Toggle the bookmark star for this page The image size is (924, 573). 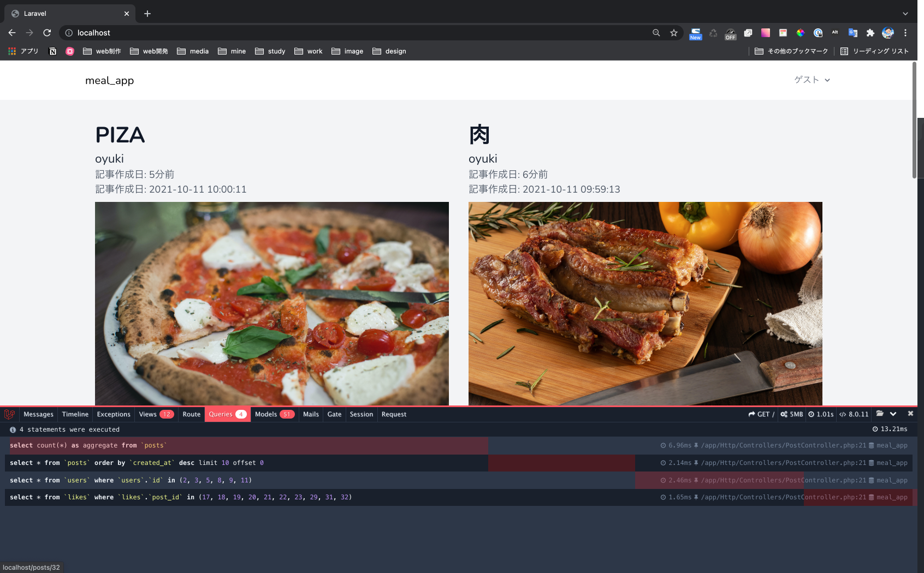pos(673,33)
